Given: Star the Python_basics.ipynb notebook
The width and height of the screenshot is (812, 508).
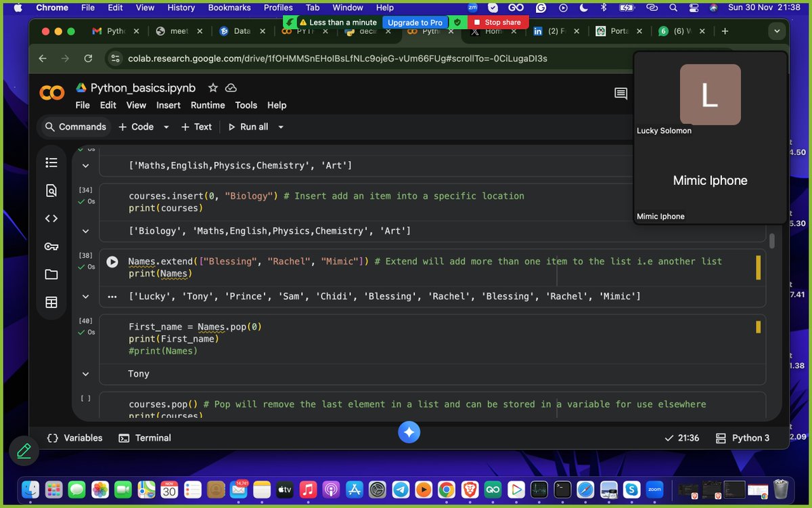Looking at the screenshot, I should [213, 88].
